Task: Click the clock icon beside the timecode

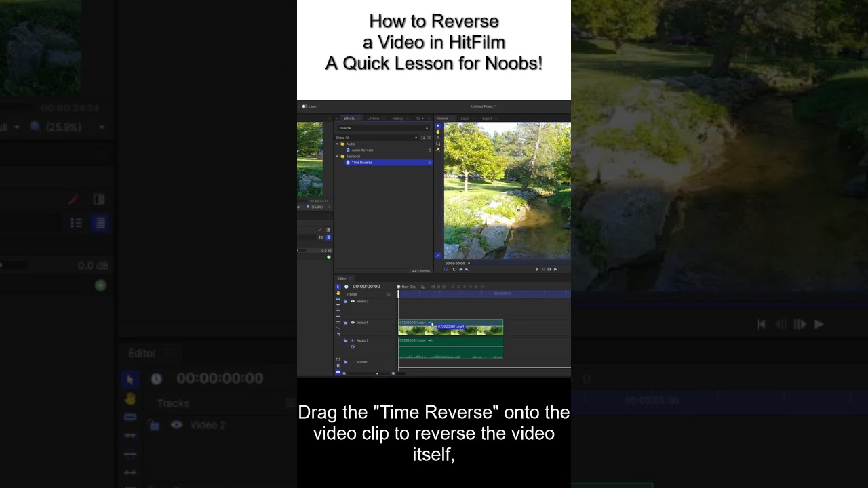Action: pos(347,287)
